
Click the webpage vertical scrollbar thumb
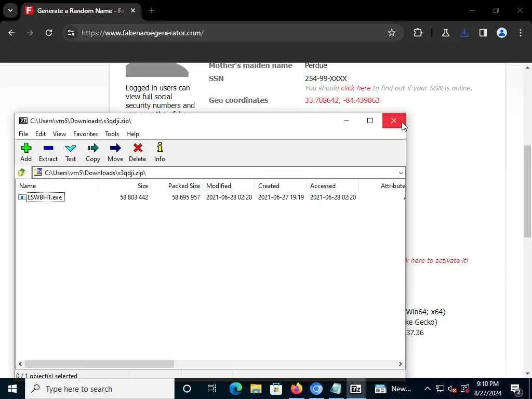tap(527, 191)
